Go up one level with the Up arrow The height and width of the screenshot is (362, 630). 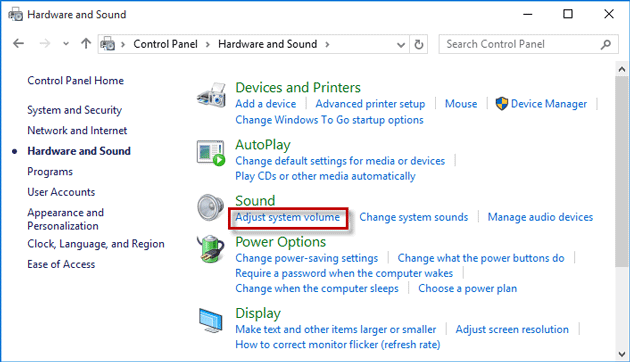[x=86, y=43]
